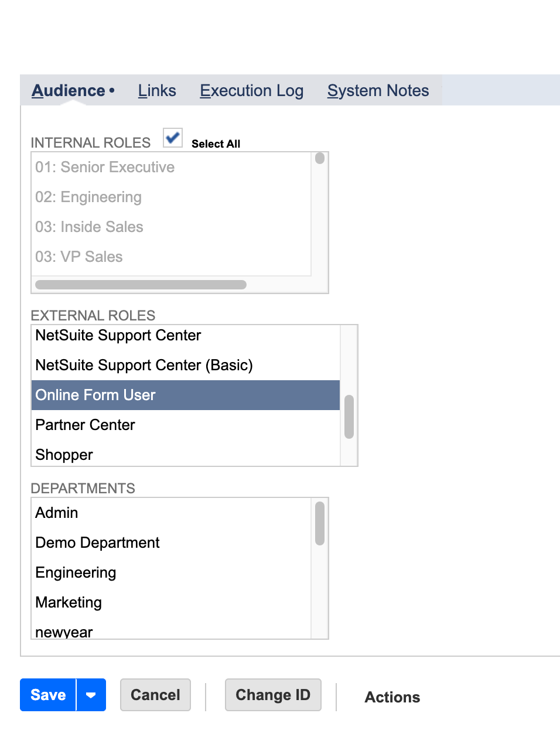The height and width of the screenshot is (737, 560).
Task: Select Demo Department in Departments list
Action: [97, 542]
